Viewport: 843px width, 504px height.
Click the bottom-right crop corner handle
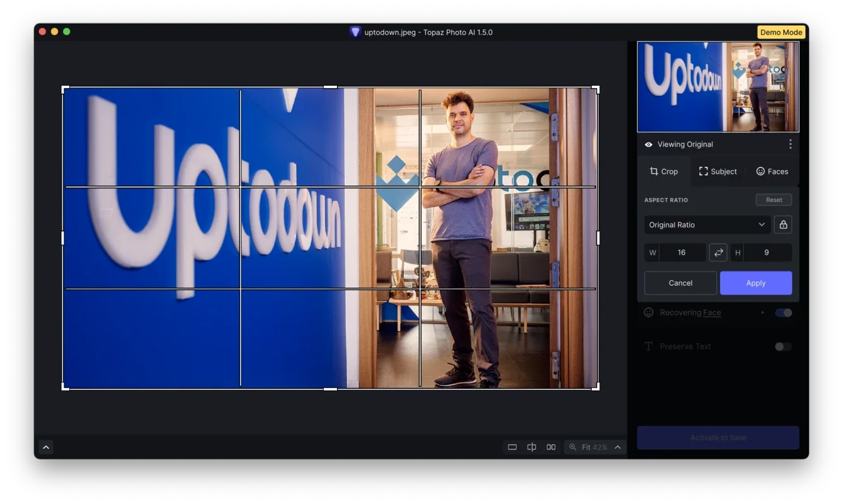[595, 386]
